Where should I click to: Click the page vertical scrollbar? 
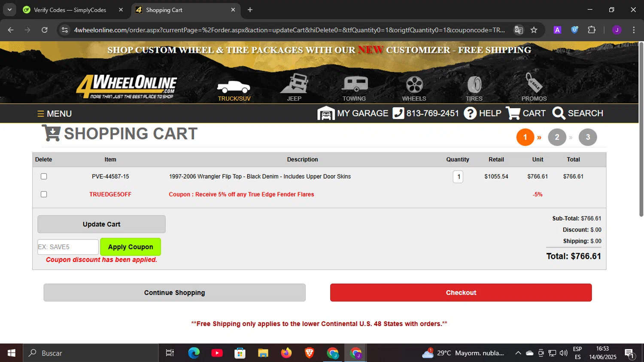641,129
